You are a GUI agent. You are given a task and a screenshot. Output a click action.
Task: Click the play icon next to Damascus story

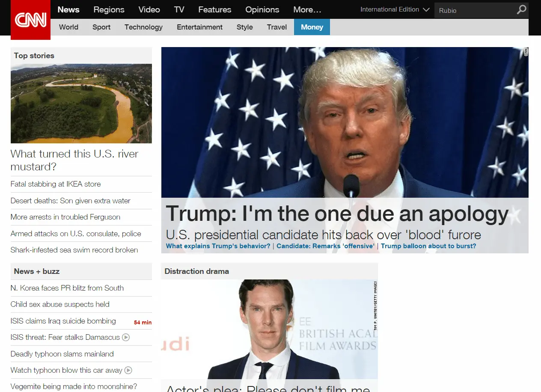pos(125,337)
